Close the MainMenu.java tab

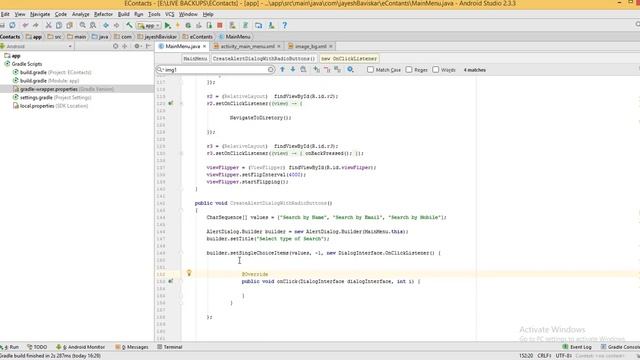[x=204, y=46]
